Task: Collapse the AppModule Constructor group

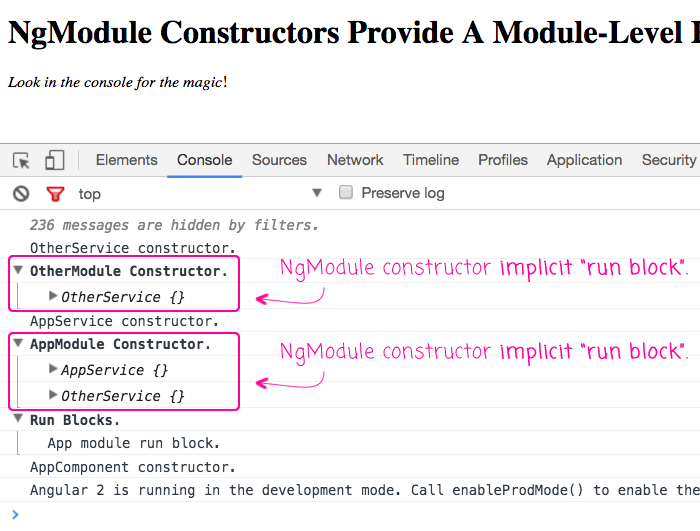Action: (x=18, y=343)
